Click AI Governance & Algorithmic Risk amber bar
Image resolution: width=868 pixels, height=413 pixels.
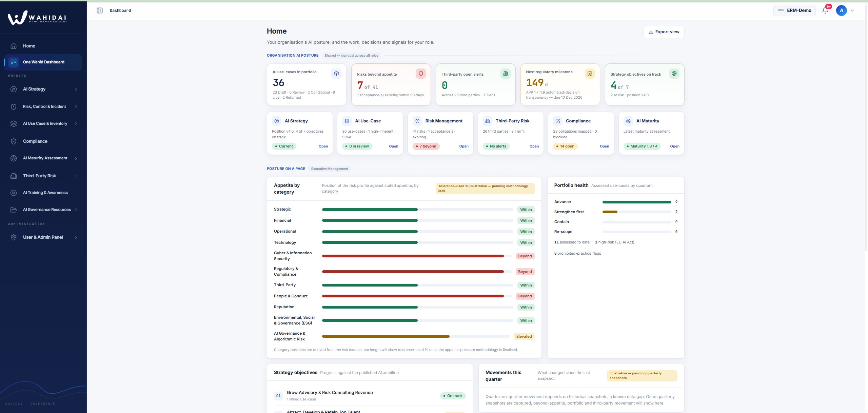[x=386, y=336]
